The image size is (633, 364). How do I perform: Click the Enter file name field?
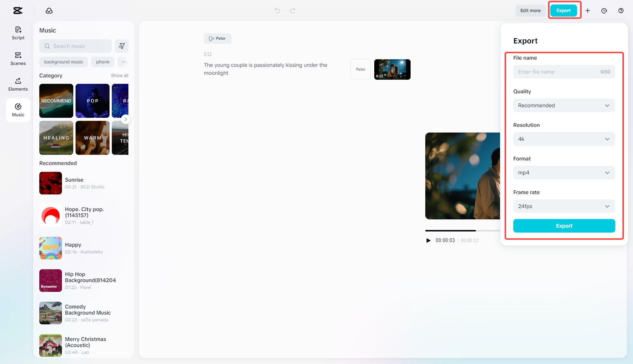point(555,72)
